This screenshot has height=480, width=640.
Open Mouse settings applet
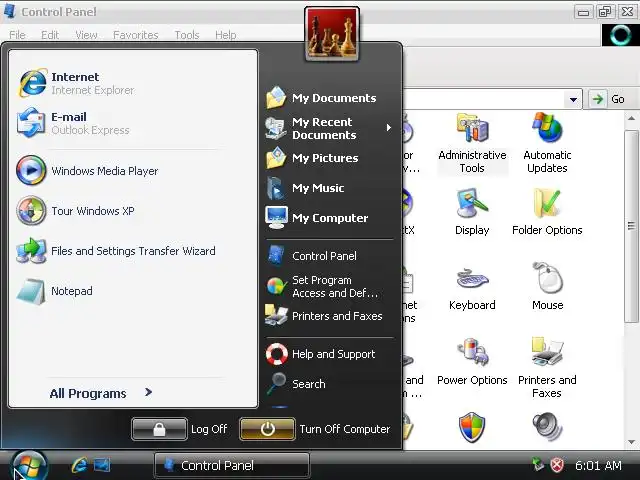[x=547, y=287]
